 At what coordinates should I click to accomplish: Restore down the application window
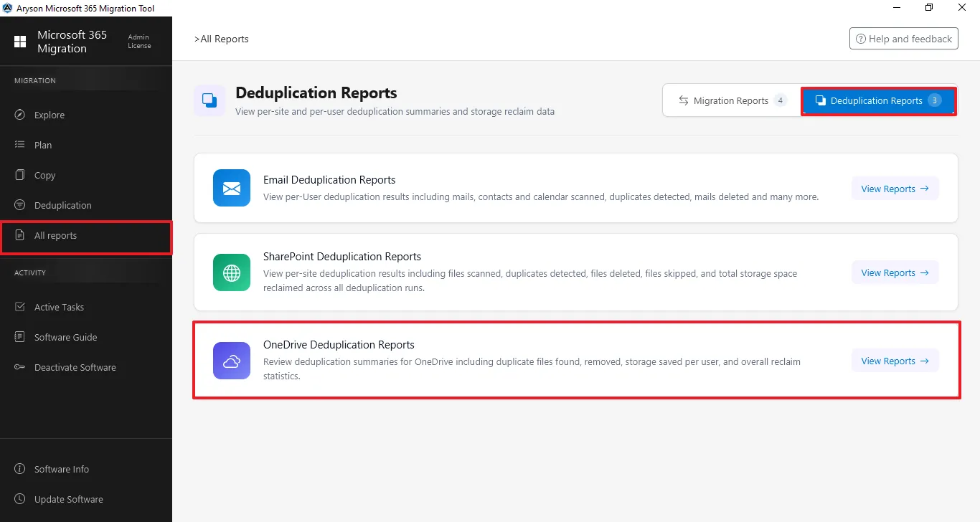coord(929,8)
